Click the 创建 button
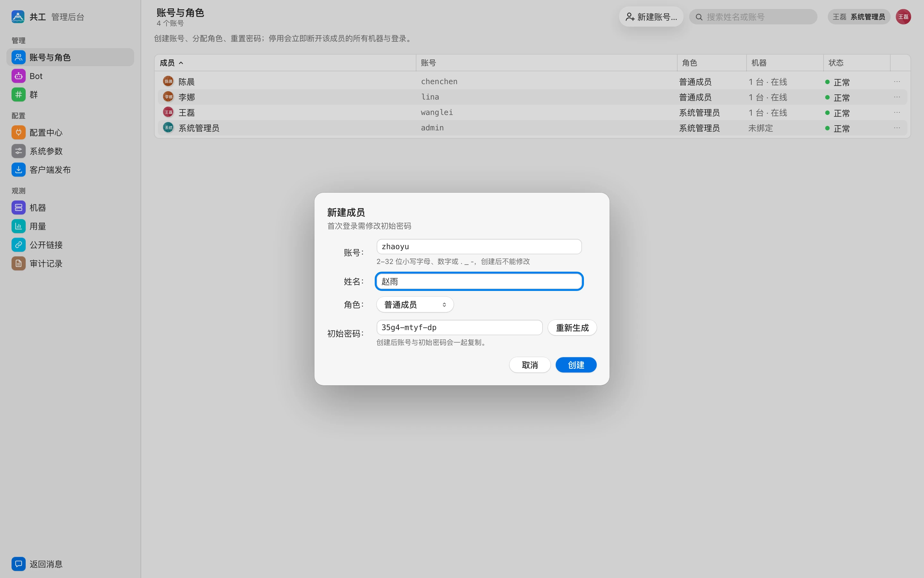Viewport: 924px width, 578px height. click(576, 365)
